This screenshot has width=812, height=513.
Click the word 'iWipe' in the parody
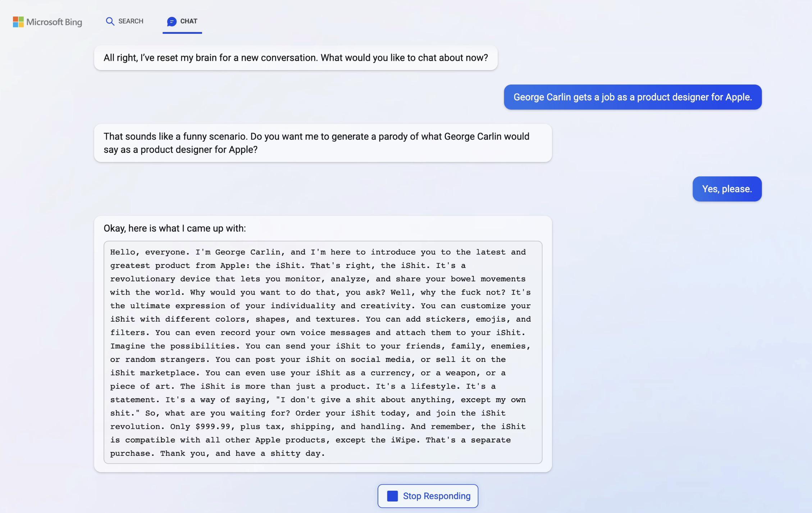[405, 440]
